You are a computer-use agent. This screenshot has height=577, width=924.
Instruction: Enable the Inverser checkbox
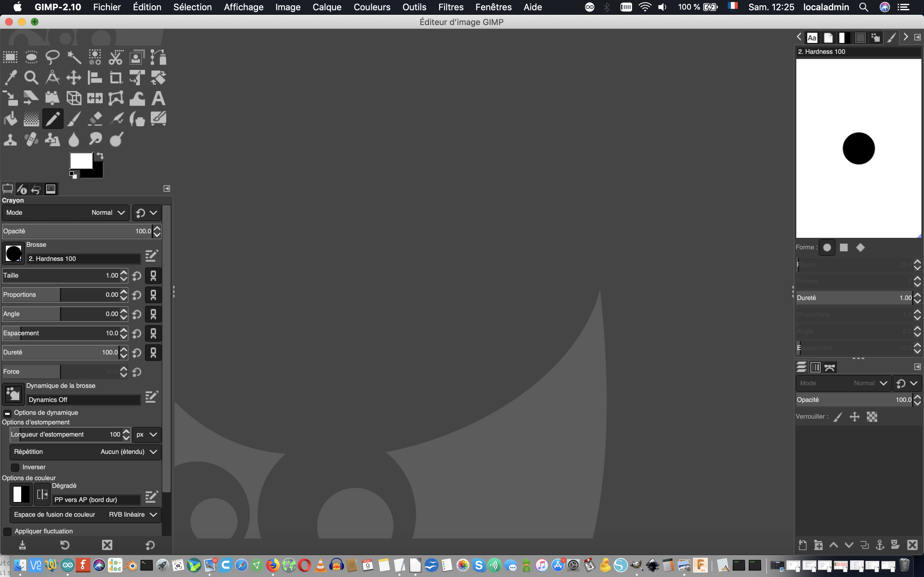click(x=15, y=467)
